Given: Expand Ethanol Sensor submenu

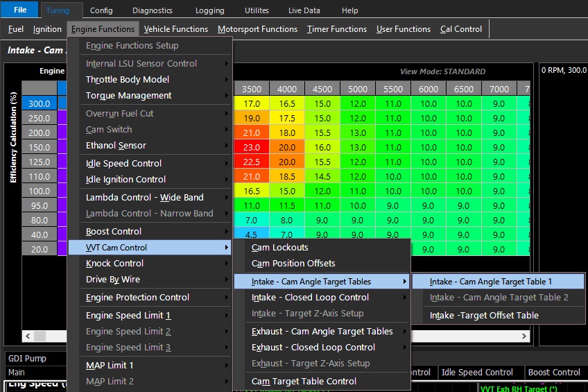Looking at the screenshot, I should pyautogui.click(x=149, y=145).
